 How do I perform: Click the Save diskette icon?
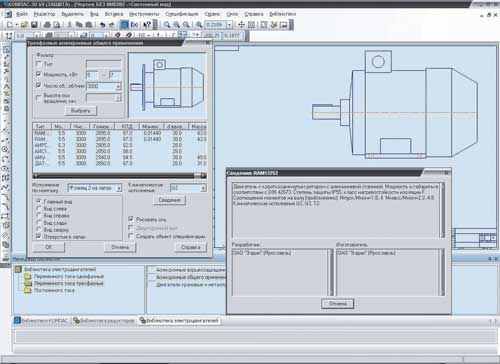(x=34, y=25)
